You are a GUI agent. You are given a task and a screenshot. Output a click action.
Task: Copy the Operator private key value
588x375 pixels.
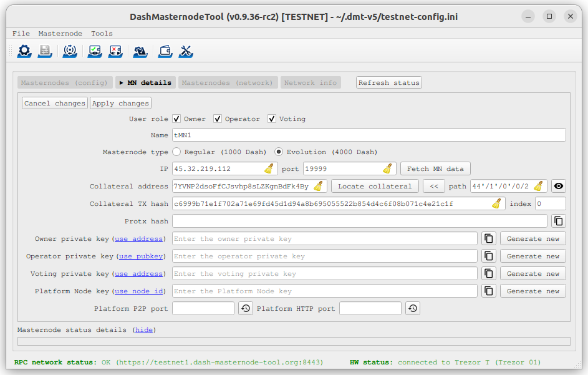click(489, 256)
